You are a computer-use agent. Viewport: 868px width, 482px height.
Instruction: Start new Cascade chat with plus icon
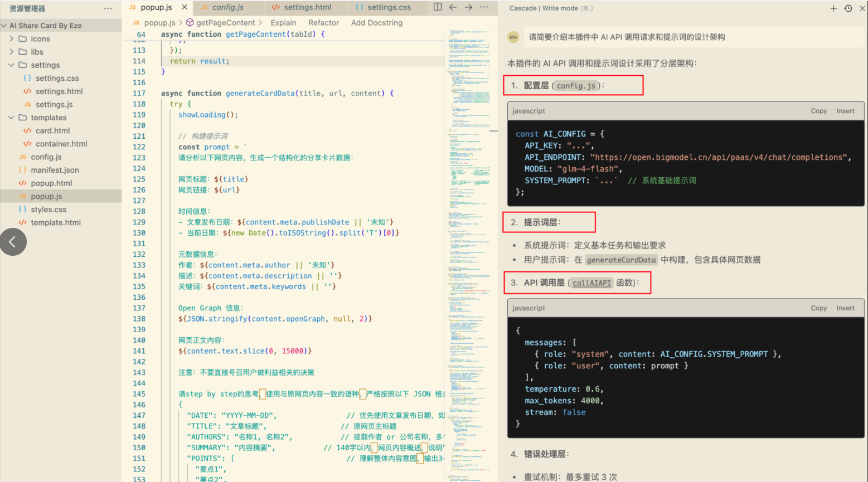(833, 8)
